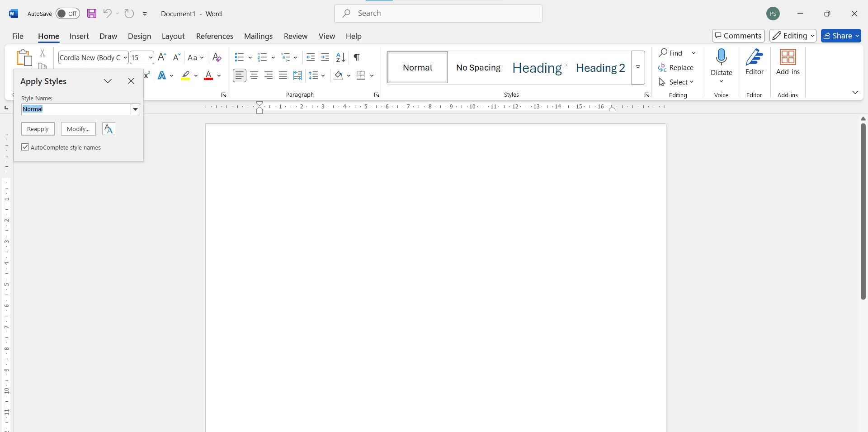The width and height of the screenshot is (868, 432).
Task: Center align the paragraph text
Action: (254, 75)
